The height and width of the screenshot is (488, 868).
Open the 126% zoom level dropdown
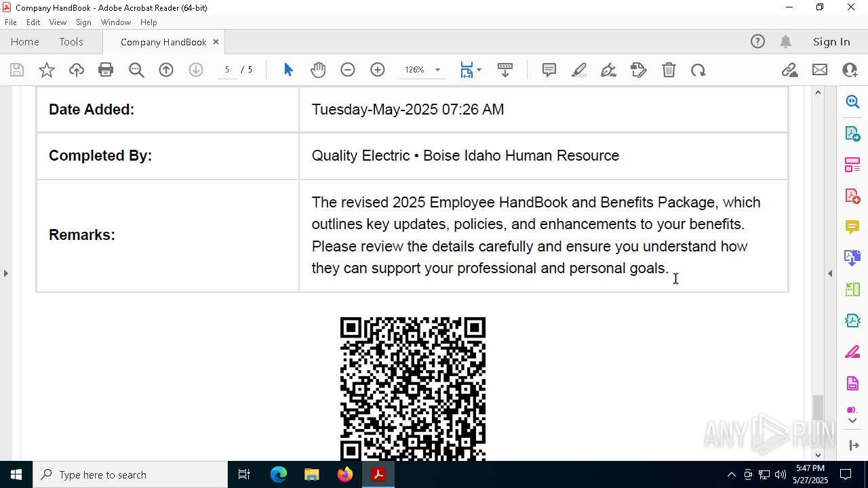(x=437, y=70)
